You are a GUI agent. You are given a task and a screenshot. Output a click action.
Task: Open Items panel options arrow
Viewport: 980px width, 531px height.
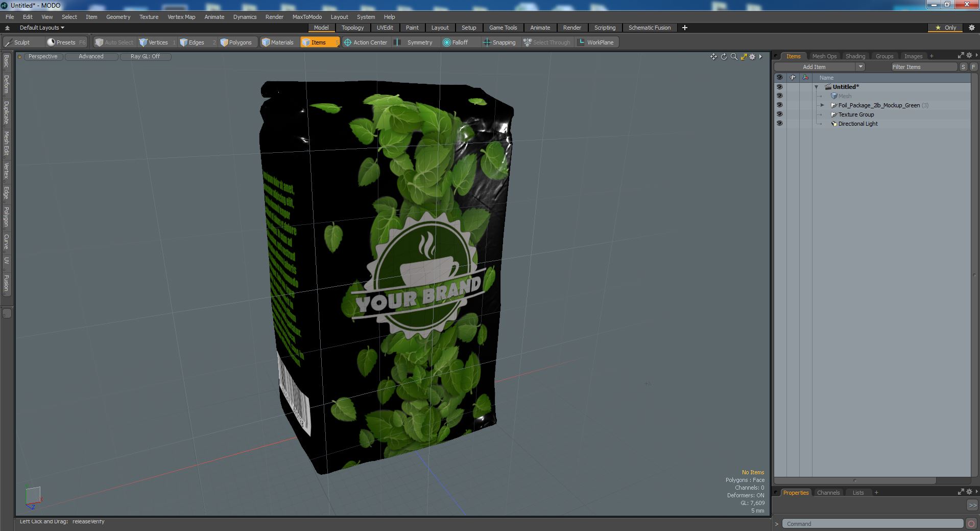coord(976,55)
